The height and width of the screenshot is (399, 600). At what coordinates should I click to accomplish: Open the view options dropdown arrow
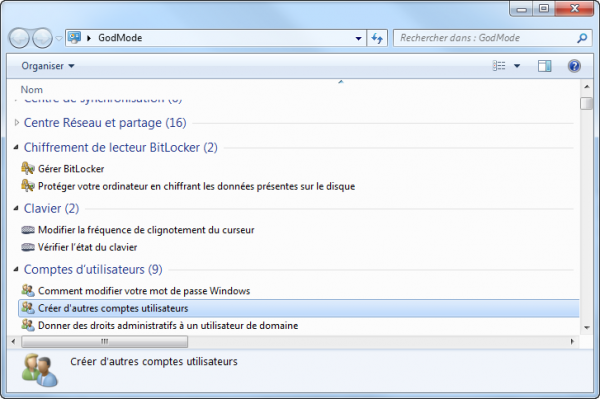(517, 66)
